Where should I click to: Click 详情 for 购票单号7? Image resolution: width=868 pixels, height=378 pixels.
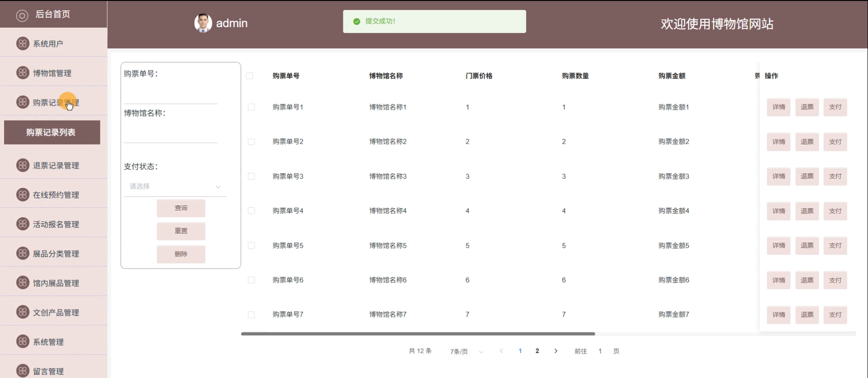tap(778, 315)
